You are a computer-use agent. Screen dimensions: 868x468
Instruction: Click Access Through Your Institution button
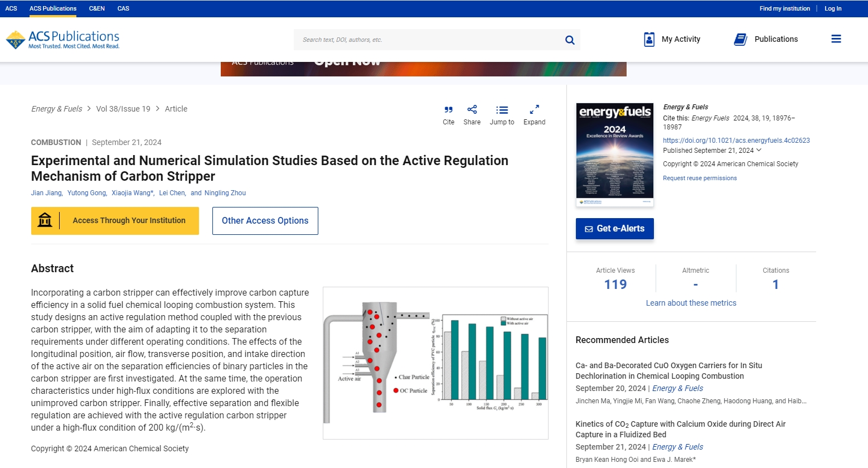115,221
